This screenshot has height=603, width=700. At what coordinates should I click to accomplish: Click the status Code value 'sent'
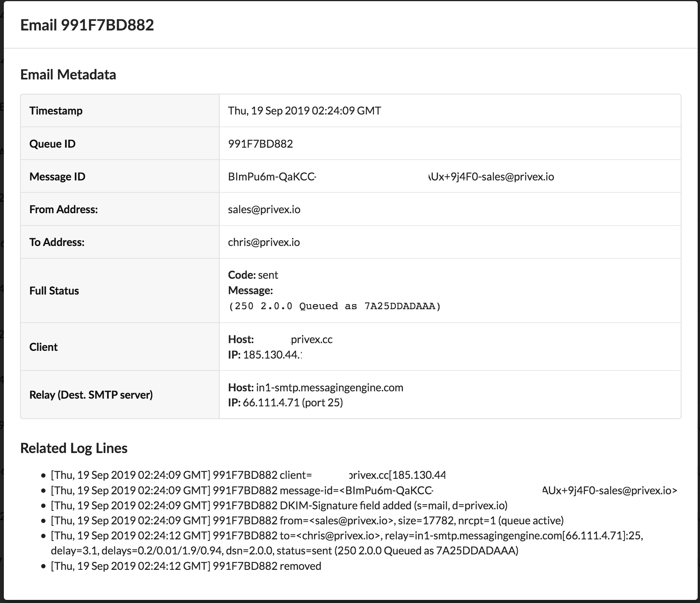(x=268, y=275)
